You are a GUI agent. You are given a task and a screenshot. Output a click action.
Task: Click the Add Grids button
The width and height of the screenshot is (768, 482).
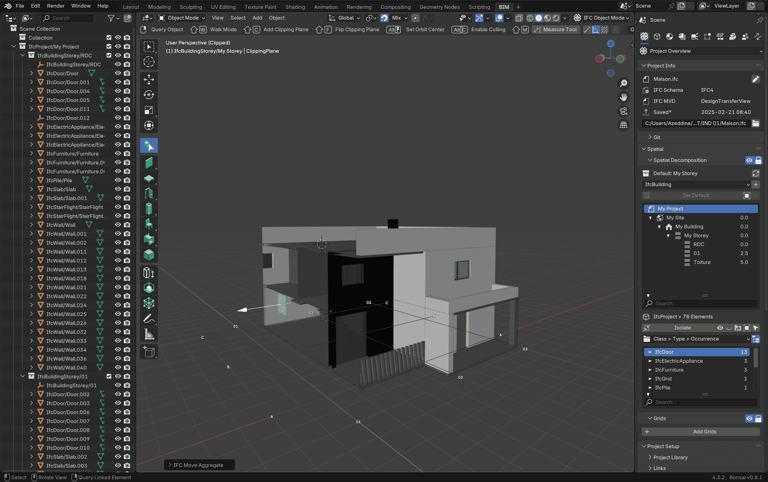tap(704, 432)
